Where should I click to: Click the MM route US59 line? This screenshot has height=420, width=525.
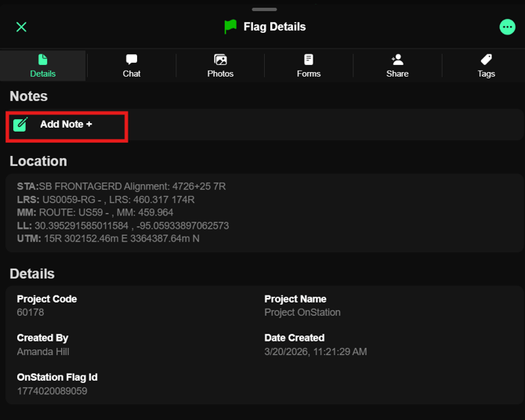pyautogui.click(x=95, y=212)
